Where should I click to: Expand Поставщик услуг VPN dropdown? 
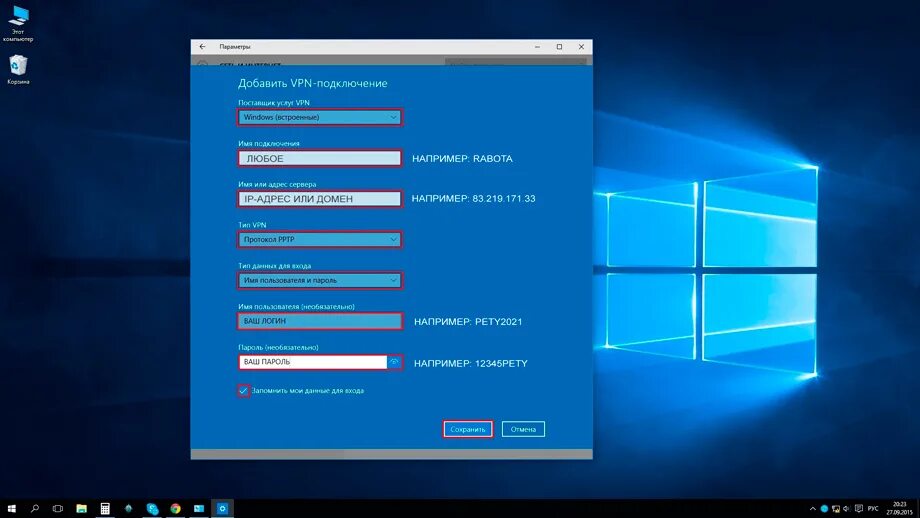coord(320,117)
